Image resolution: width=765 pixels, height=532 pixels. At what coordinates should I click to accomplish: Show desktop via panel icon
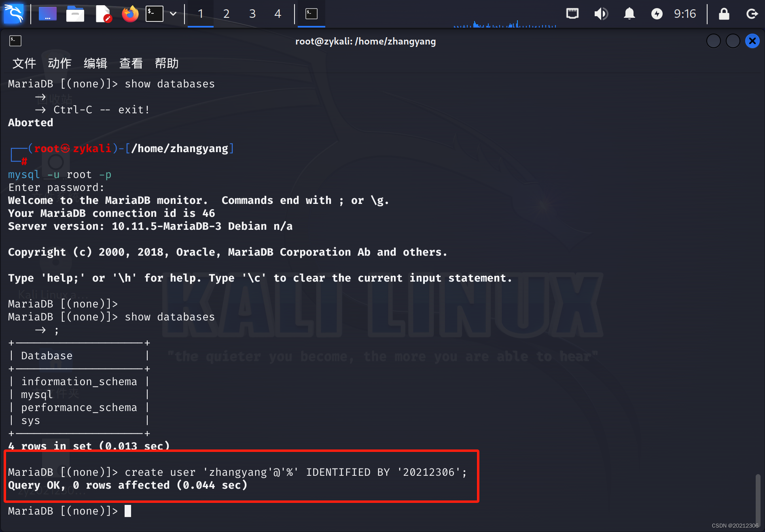point(48,14)
